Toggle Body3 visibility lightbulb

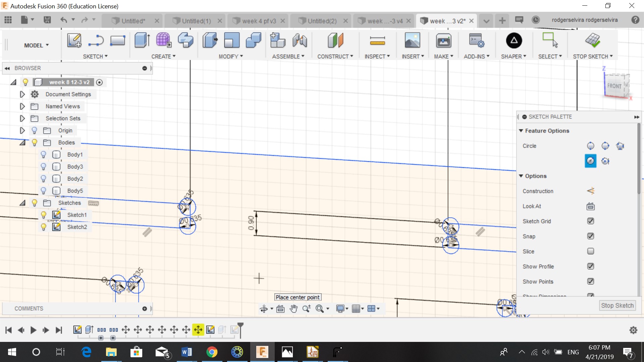pyautogui.click(x=43, y=167)
